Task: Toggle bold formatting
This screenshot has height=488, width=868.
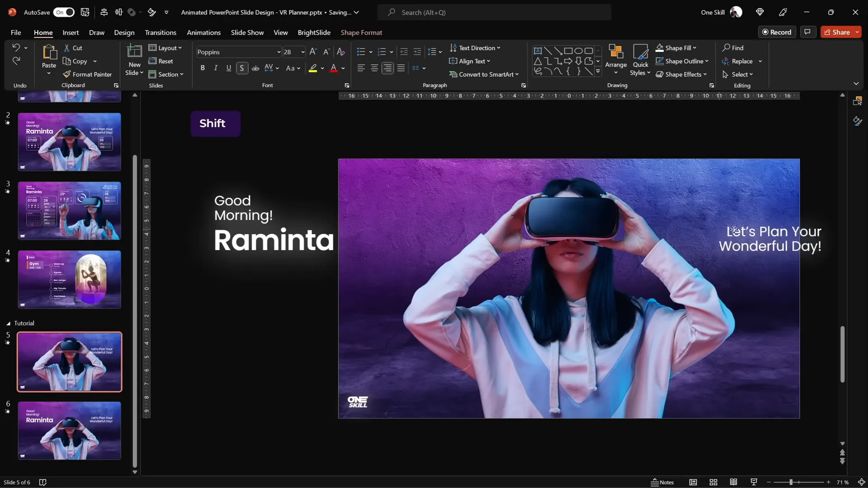Action: pyautogui.click(x=203, y=68)
